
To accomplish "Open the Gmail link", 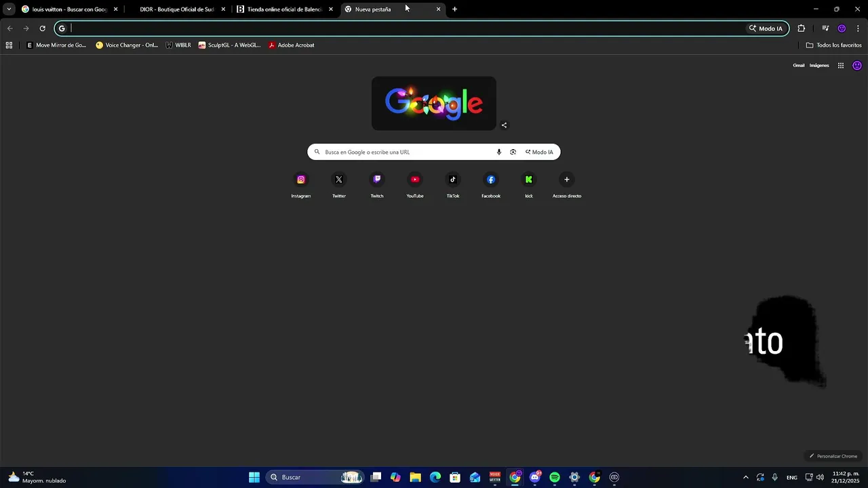I will click(x=799, y=66).
